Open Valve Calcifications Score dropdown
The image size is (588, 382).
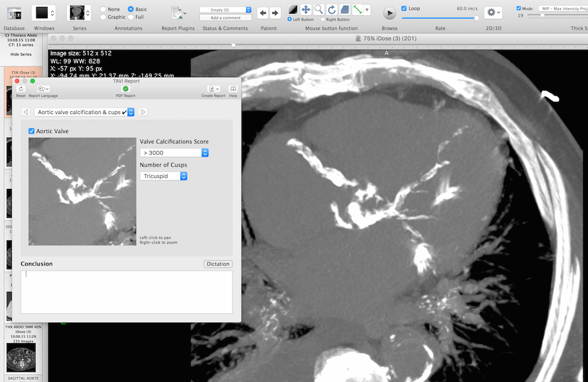tap(174, 152)
